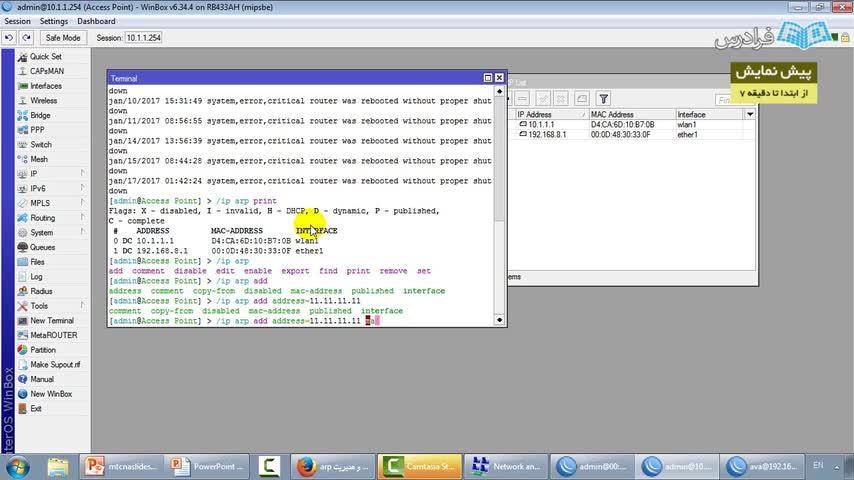
Task: Click the Terminal command input line
Action: [x=301, y=321]
